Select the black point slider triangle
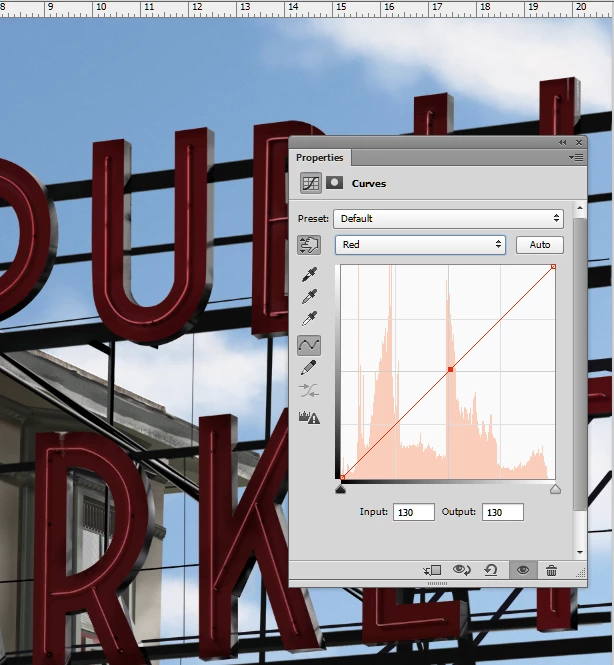 (x=340, y=490)
